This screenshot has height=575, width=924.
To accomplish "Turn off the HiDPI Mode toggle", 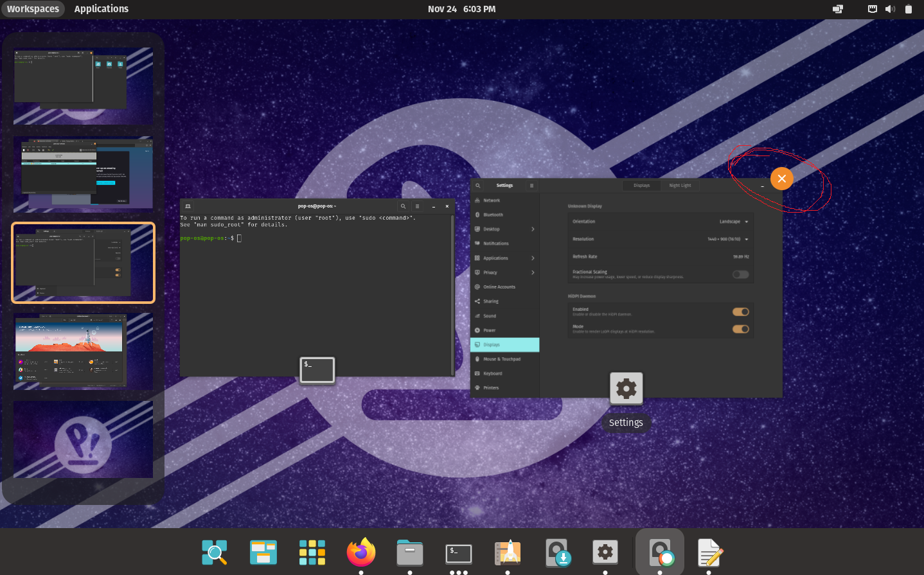I will 740,329.
